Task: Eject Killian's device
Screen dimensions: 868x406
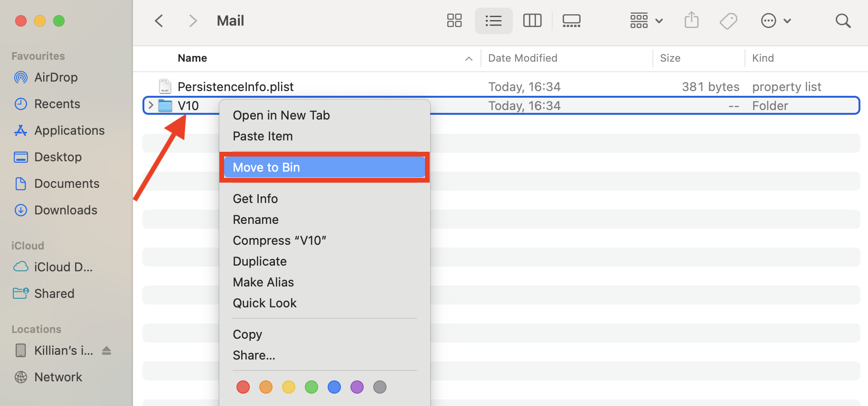Action: [106, 351]
